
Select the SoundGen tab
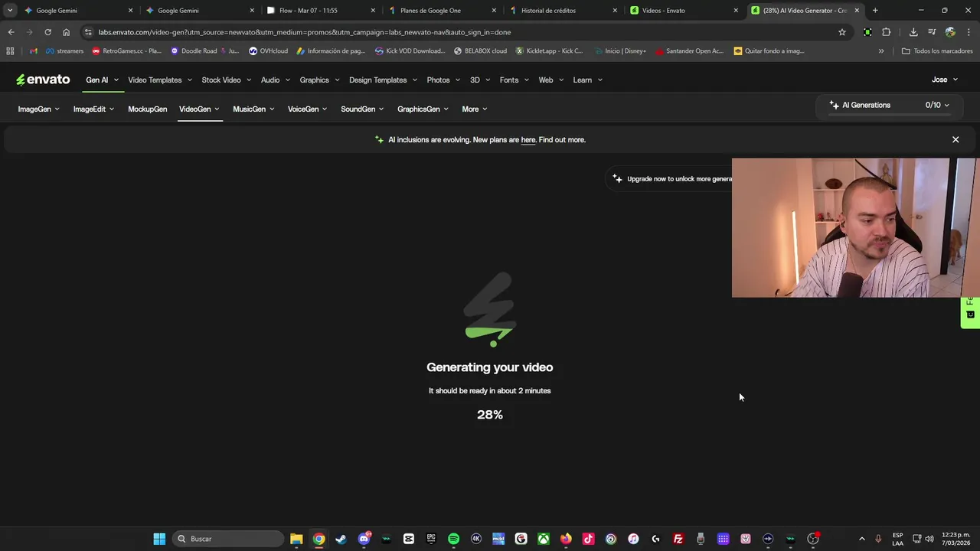[x=362, y=109]
